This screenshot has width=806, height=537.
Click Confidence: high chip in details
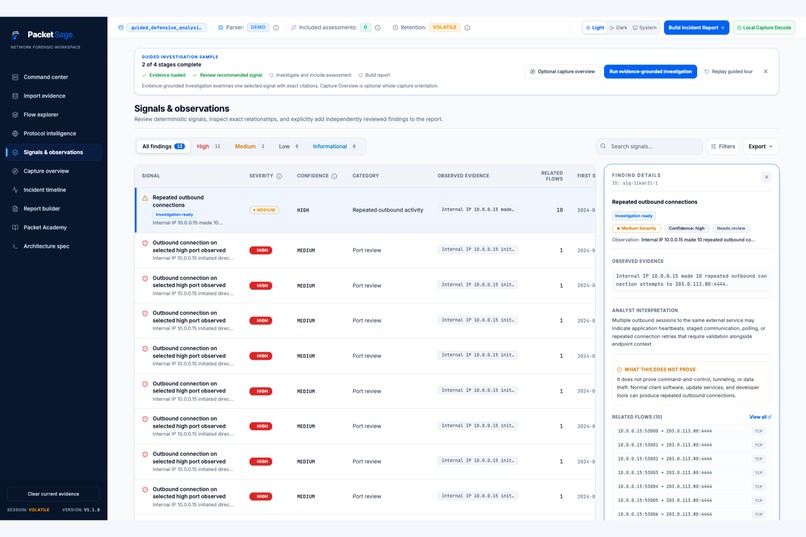click(x=686, y=228)
